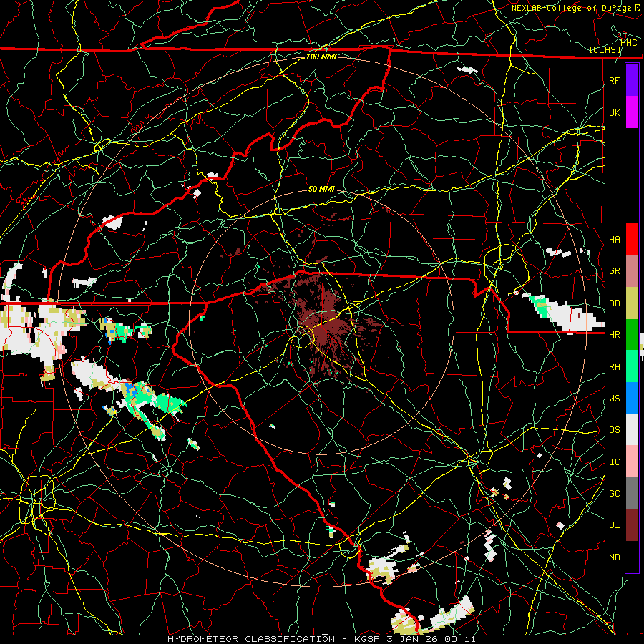Screen dimensions: 644x644
Task: Select the 'GR' graupel legend label
Action: tap(614, 271)
